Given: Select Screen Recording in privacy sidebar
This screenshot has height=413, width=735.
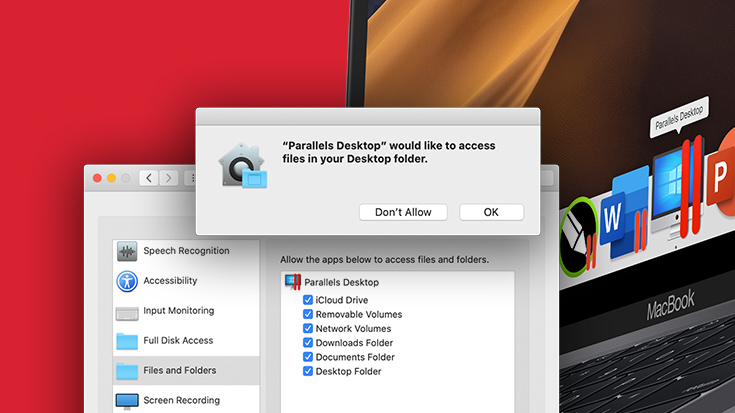Looking at the screenshot, I should (x=186, y=400).
